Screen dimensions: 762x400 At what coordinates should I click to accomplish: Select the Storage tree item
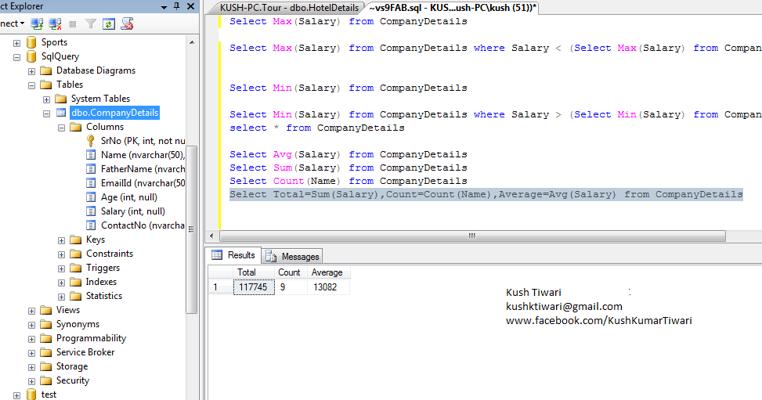72,366
